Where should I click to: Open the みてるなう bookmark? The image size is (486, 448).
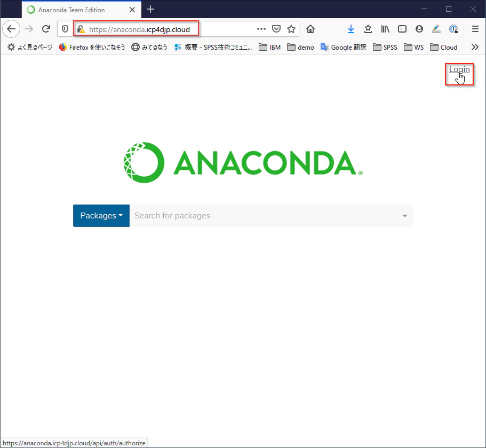tap(149, 47)
